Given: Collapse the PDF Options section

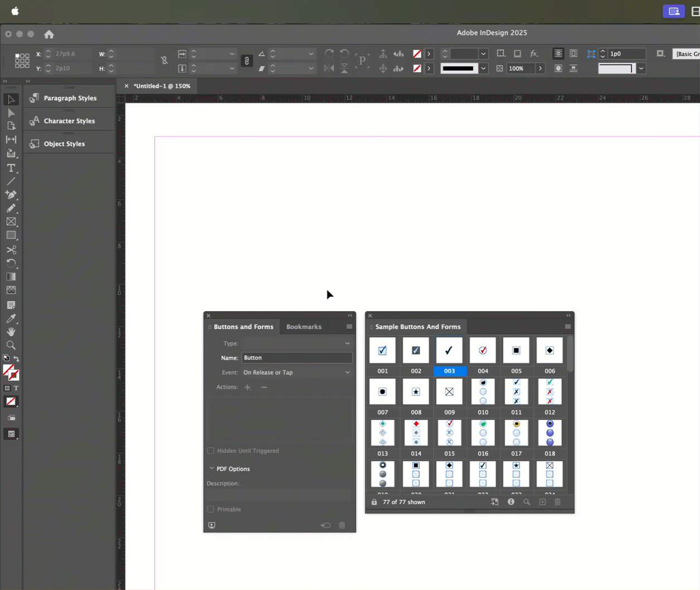Looking at the screenshot, I should [x=212, y=468].
